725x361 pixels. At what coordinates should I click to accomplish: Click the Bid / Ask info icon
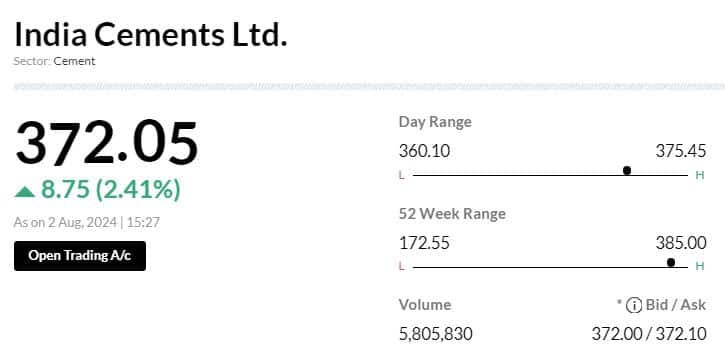click(x=633, y=305)
